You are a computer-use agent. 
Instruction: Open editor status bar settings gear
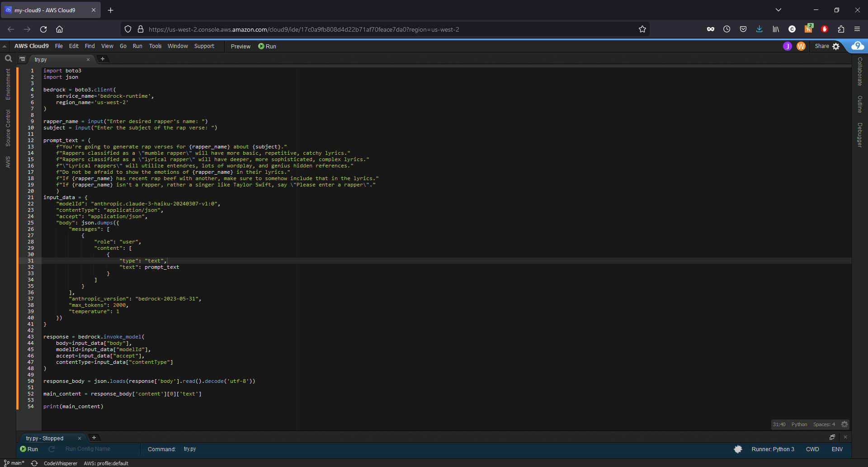click(x=844, y=424)
